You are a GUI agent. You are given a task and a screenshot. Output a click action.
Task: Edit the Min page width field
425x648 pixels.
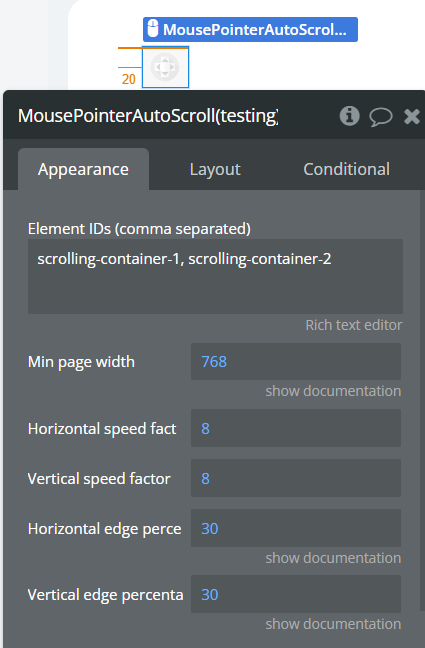(x=296, y=362)
